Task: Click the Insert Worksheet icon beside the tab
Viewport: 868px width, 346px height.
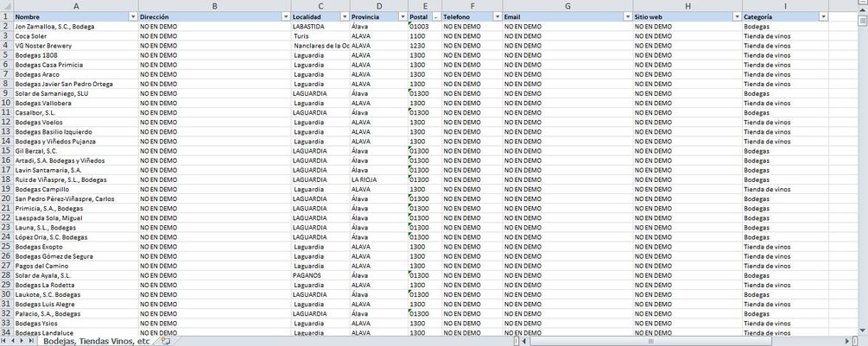Action: (x=165, y=341)
